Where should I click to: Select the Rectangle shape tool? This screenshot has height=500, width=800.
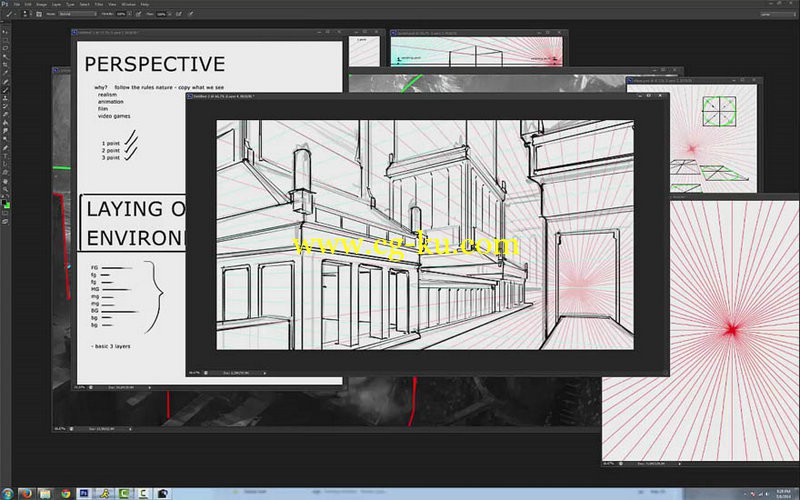(5, 172)
